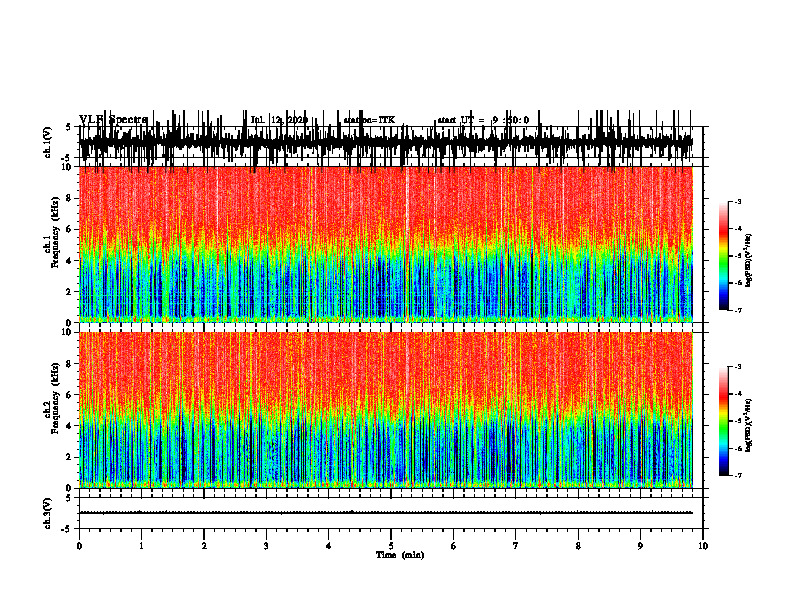Click time axis tick label '7'
The image size is (792, 612).
coord(516,546)
